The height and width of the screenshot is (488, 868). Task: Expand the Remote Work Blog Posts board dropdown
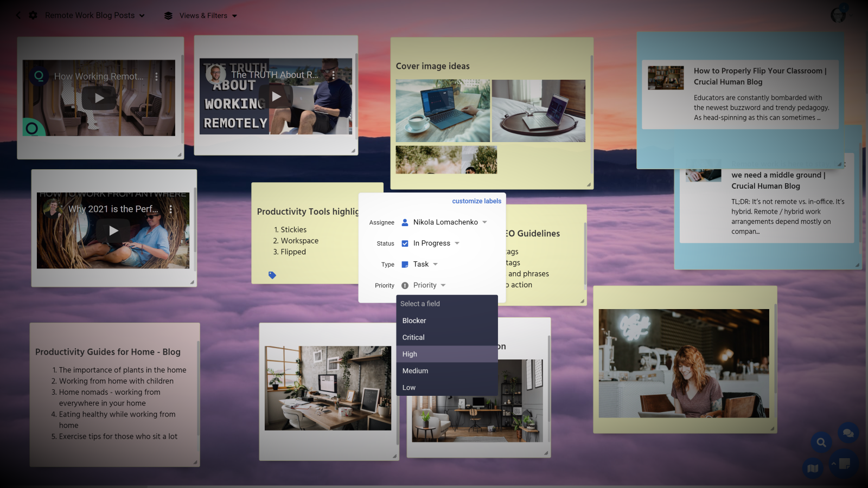tap(142, 15)
